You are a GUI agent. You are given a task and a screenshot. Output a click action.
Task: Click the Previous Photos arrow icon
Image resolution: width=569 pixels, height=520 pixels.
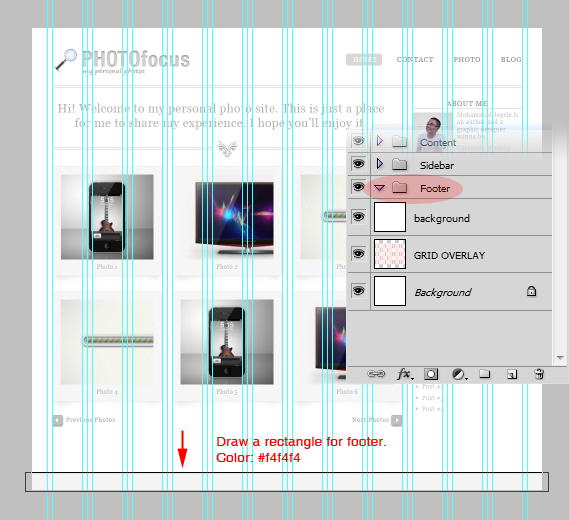(x=58, y=420)
